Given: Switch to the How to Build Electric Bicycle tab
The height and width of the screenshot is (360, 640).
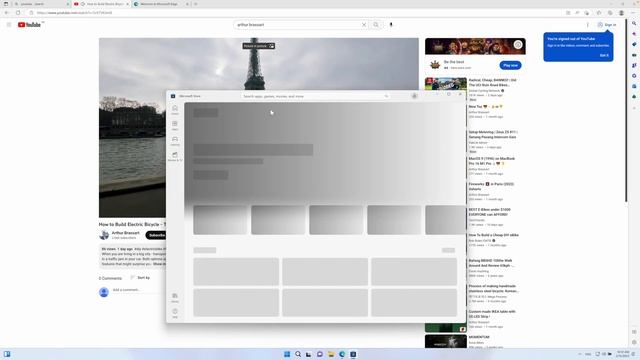Looking at the screenshot, I should point(101,4).
